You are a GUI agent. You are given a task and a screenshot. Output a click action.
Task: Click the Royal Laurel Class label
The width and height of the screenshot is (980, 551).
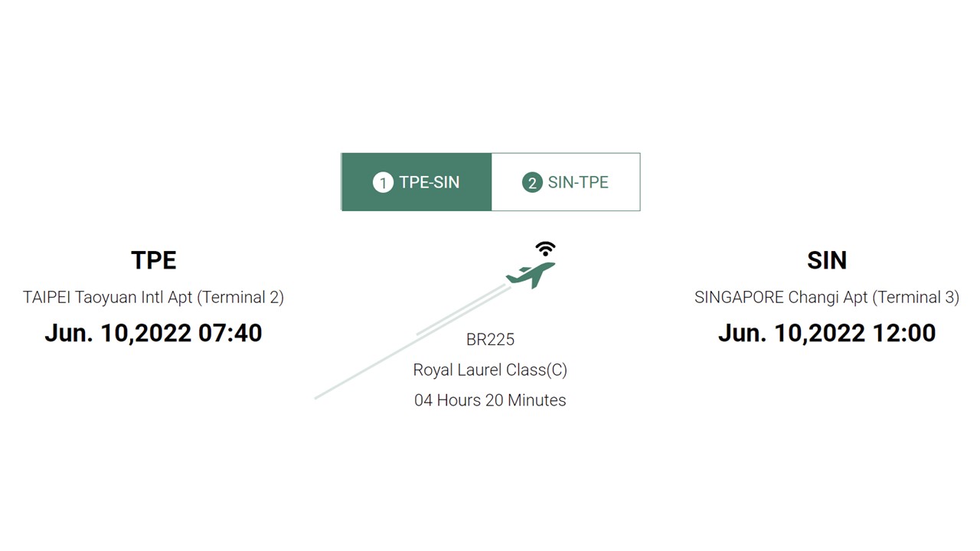click(x=490, y=370)
